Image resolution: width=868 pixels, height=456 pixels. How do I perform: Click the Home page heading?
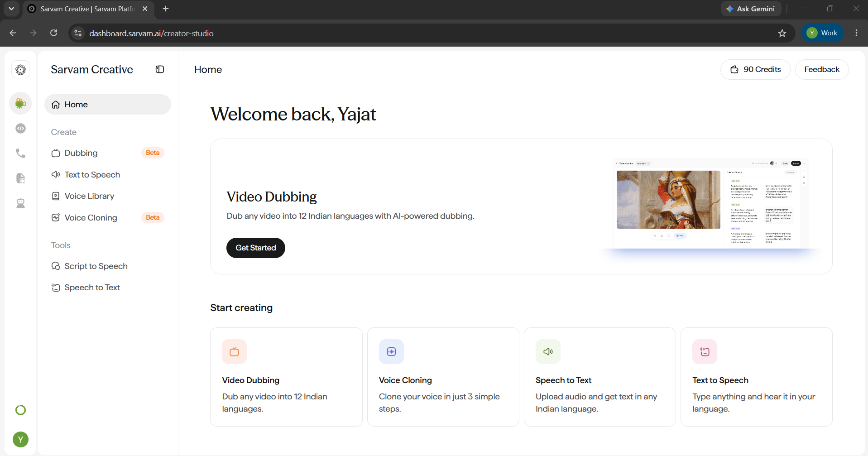pos(208,69)
